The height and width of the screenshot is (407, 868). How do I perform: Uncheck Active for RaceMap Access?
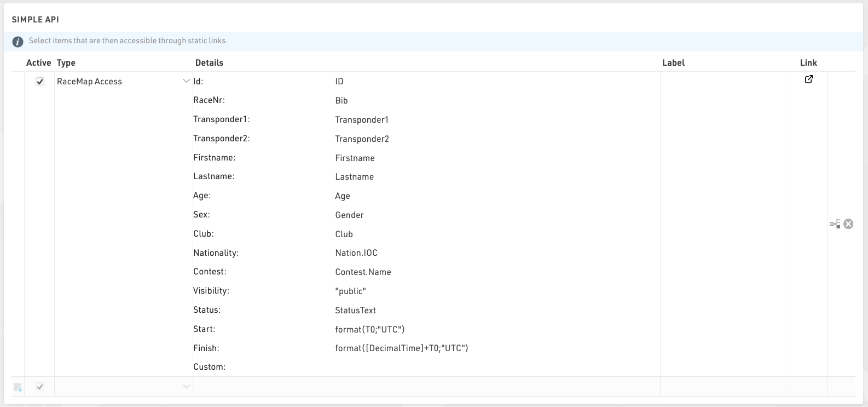point(40,82)
